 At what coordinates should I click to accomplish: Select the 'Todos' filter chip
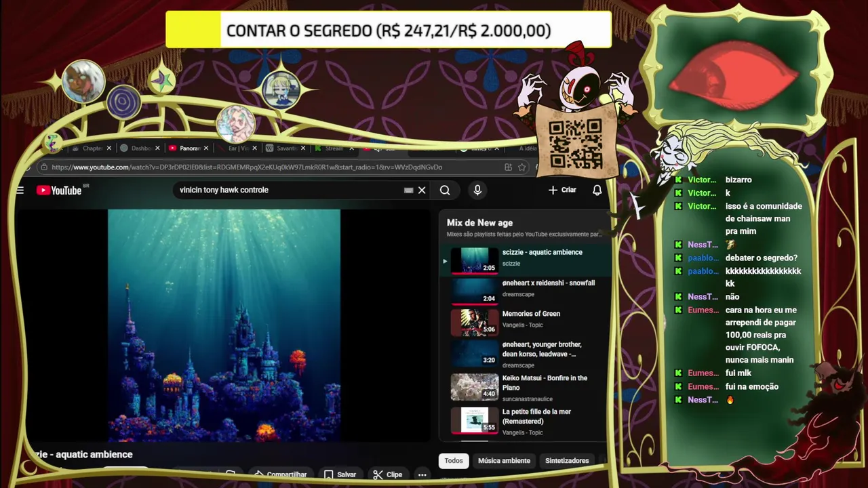pos(454,461)
